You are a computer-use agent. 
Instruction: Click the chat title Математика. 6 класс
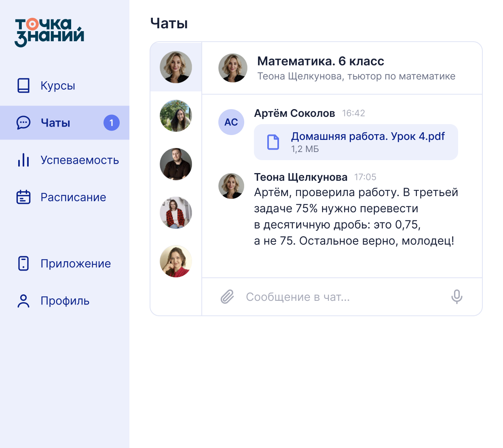[321, 61]
